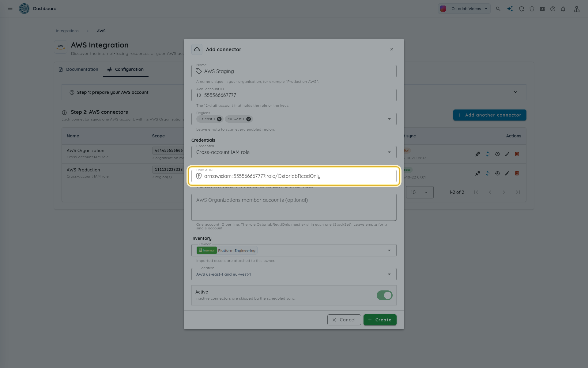
Task: Click the Organizations member accounts textarea
Action: click(x=294, y=207)
